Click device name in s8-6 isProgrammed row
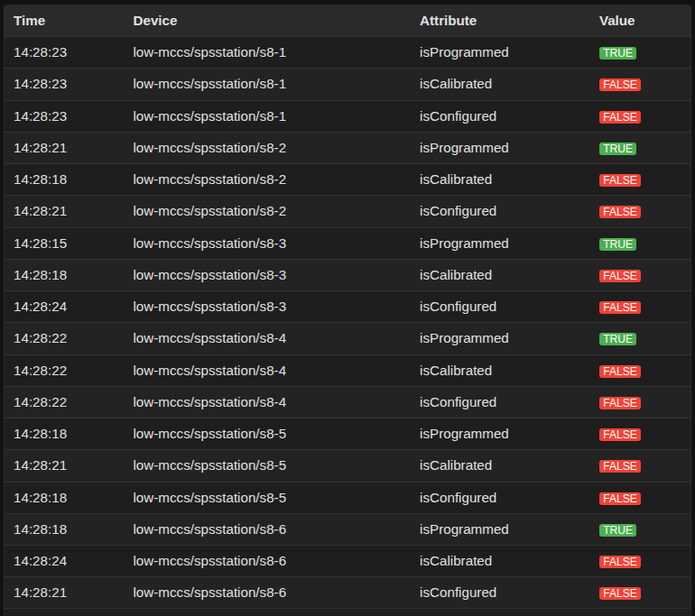The width and height of the screenshot is (695, 616). tap(209, 529)
